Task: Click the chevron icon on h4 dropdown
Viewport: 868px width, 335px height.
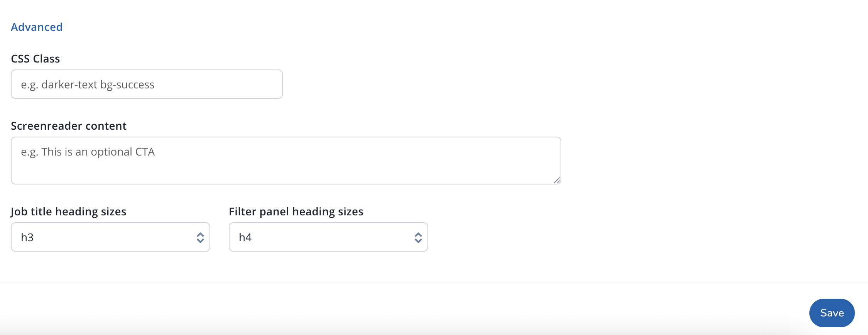Action: [x=418, y=237]
